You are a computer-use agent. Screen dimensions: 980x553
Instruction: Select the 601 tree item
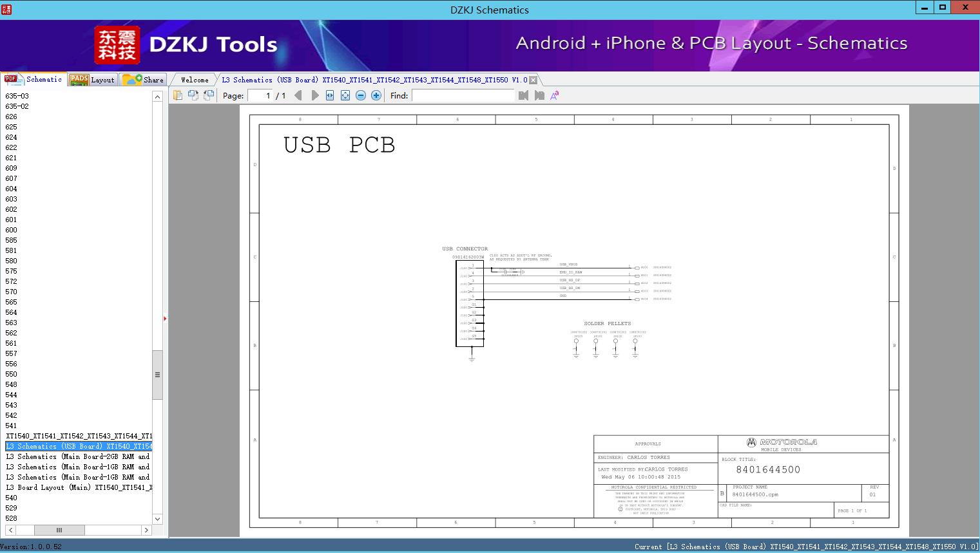[x=11, y=220]
